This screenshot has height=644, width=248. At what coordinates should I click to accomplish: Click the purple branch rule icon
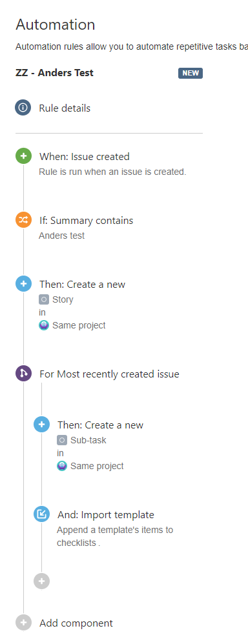point(23,374)
